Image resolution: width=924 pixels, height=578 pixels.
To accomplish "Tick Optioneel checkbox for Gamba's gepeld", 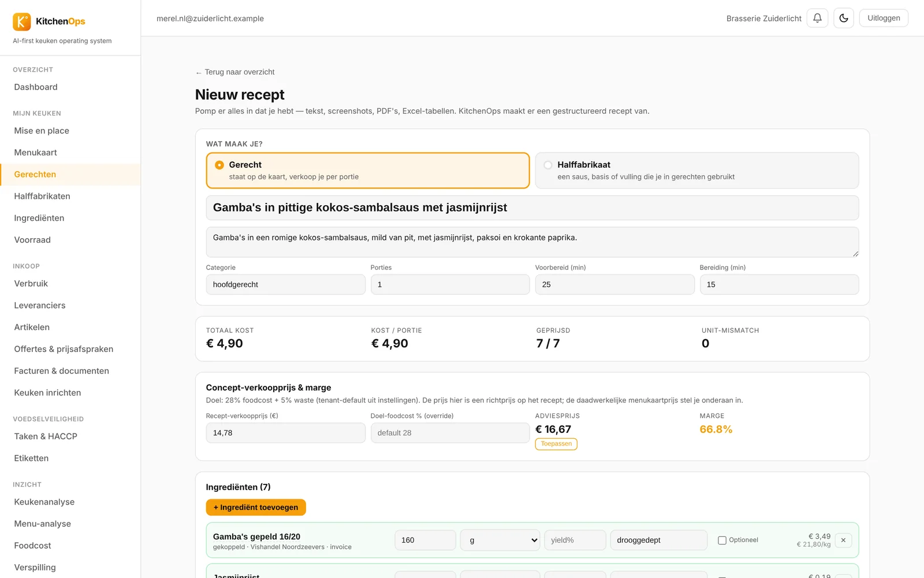I will (x=722, y=540).
